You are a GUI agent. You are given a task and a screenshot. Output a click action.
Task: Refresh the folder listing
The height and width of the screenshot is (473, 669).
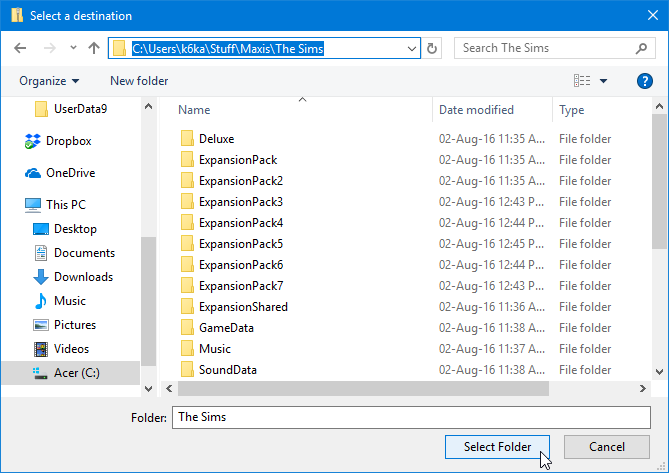coord(433,47)
